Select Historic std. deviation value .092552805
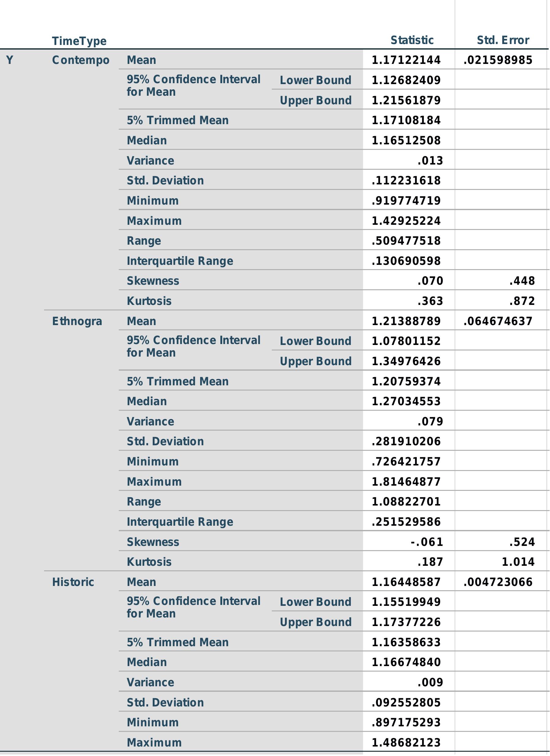 [x=406, y=702]
